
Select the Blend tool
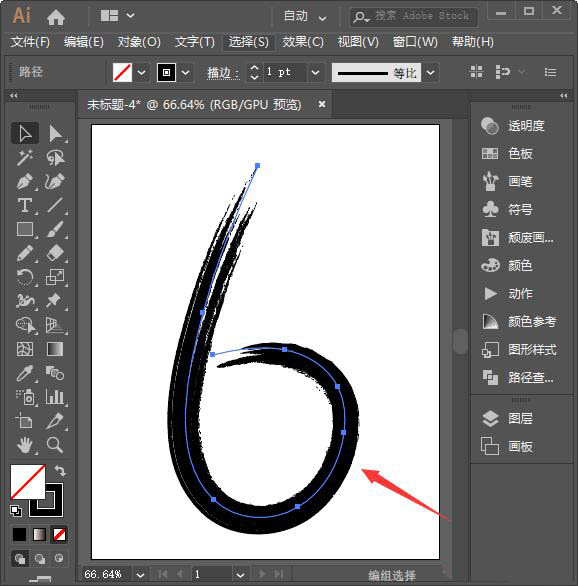pos(55,373)
